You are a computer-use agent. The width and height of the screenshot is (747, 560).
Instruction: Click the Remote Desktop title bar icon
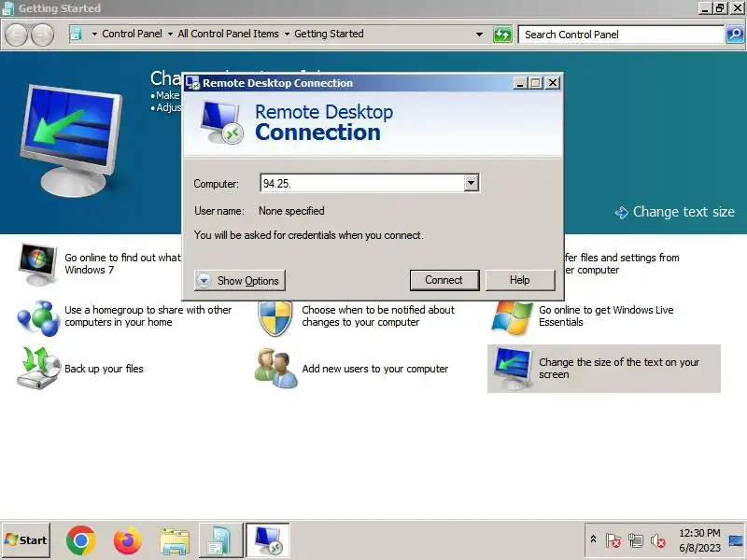click(193, 83)
